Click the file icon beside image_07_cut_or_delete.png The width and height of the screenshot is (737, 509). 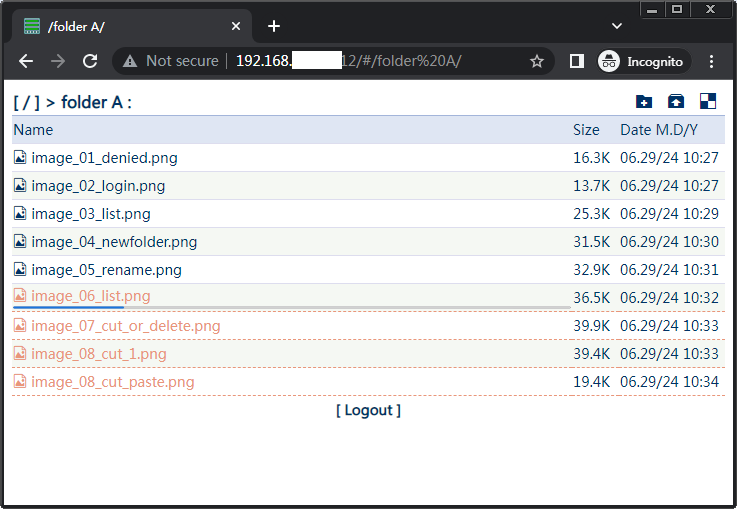[x=20, y=325]
